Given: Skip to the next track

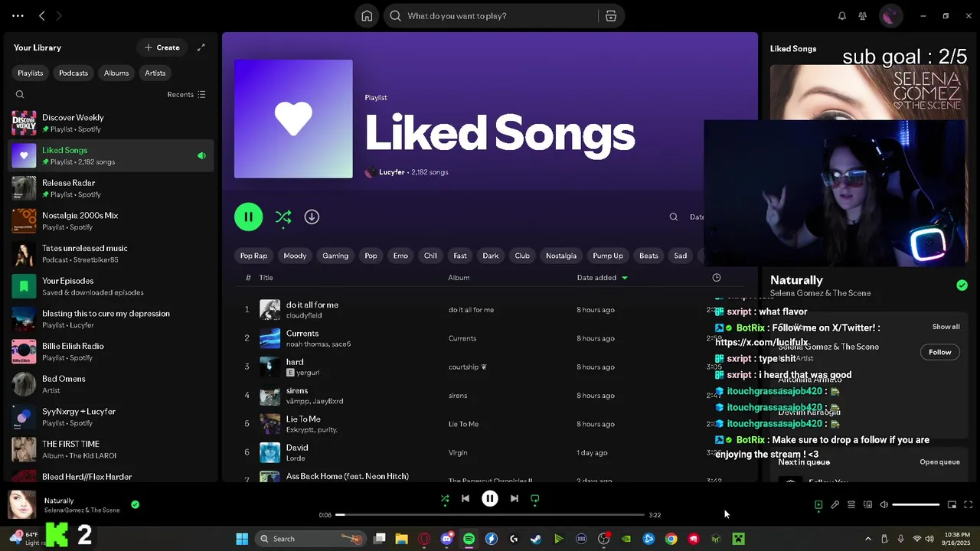Looking at the screenshot, I should [514, 499].
